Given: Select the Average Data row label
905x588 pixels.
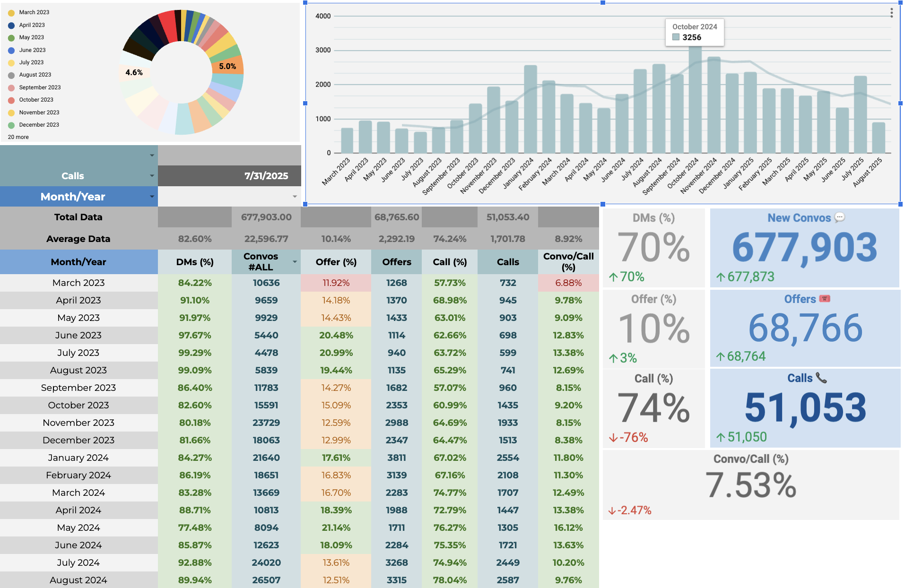Looking at the screenshot, I should (x=78, y=239).
